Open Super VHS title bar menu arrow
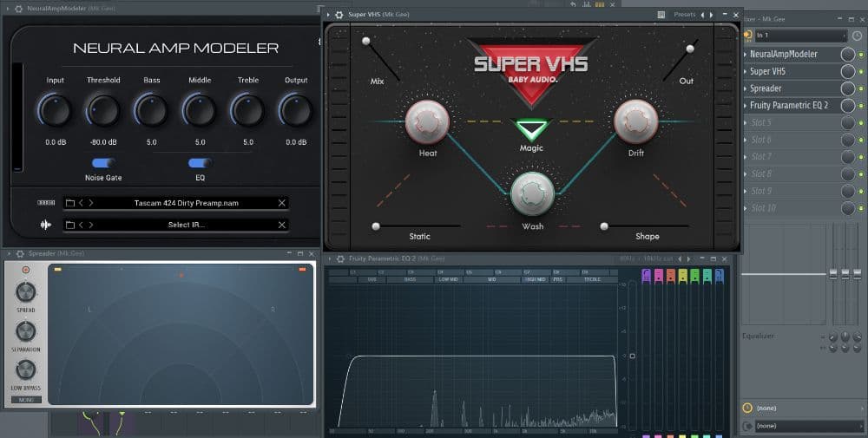 329,15
